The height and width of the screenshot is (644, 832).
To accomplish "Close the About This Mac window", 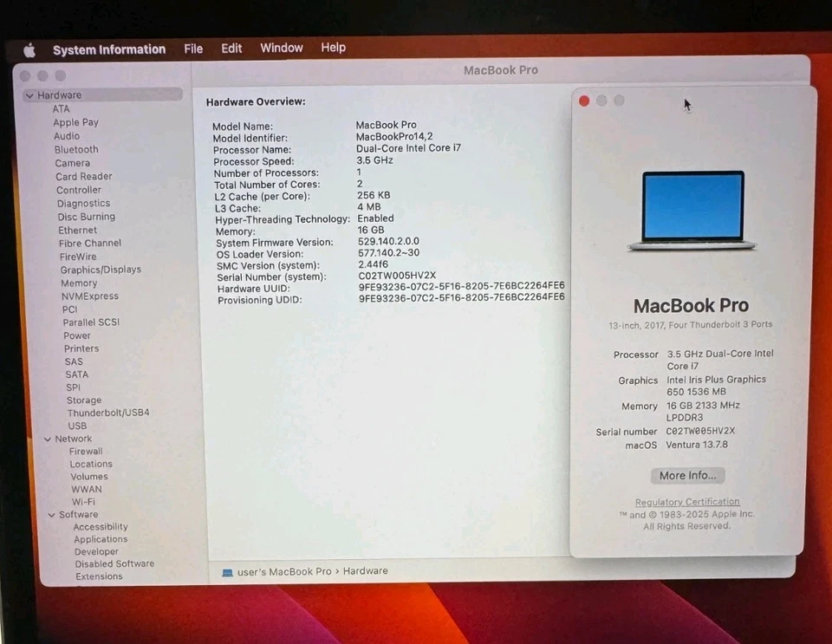I will click(x=584, y=101).
